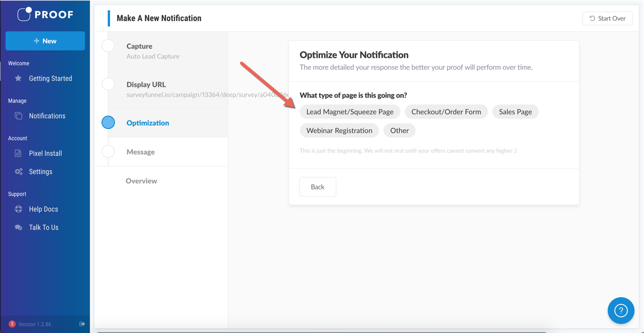
Task: Click the Proof logo icon
Action: pos(24,14)
